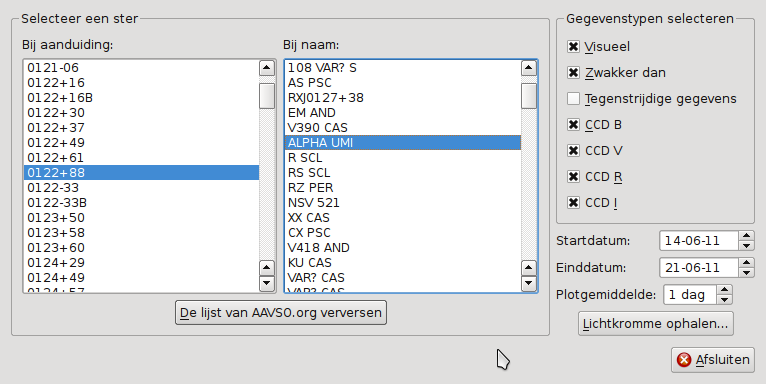This screenshot has width=766, height=384.
Task: Uncheck the CCD I checkbox
Action: click(x=574, y=202)
